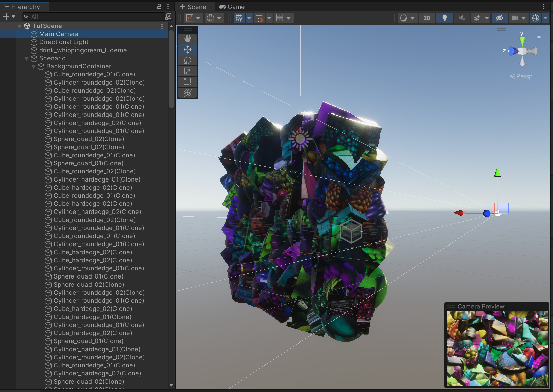Click the add (+) button in Hierarchy

pos(6,17)
